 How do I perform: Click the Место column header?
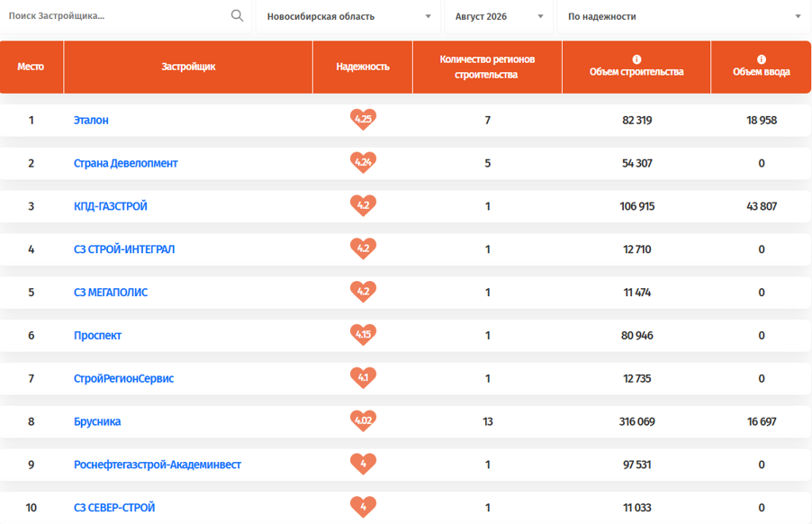(31, 67)
